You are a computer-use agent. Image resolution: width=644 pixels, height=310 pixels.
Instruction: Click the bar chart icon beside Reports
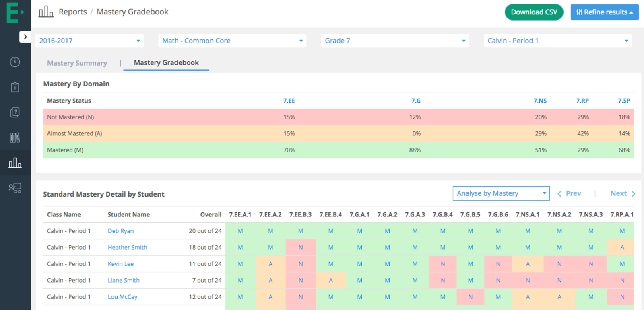pyautogui.click(x=46, y=12)
